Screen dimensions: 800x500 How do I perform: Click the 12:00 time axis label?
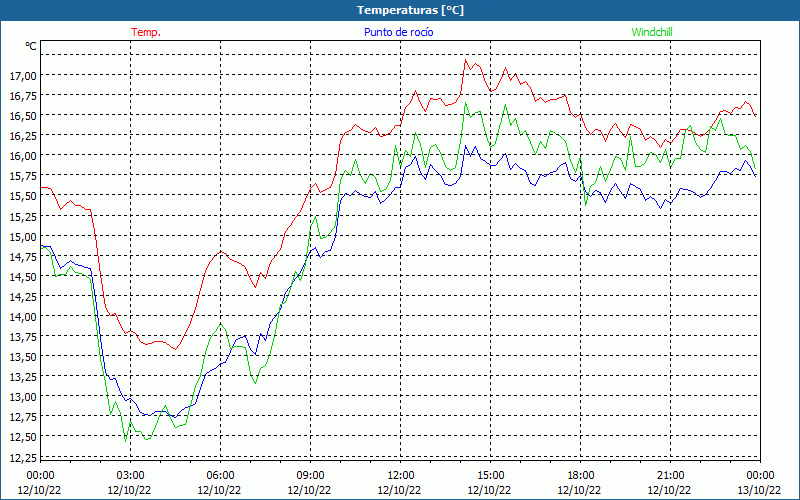401,476
